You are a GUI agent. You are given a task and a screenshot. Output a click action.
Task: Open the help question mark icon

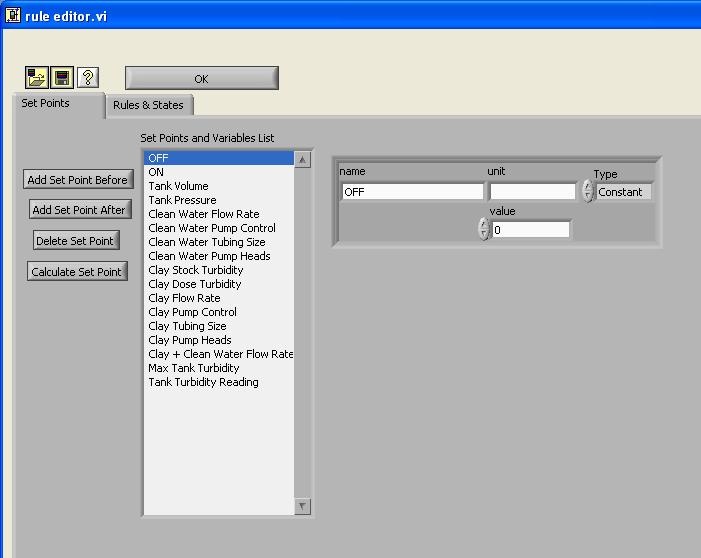(x=88, y=77)
